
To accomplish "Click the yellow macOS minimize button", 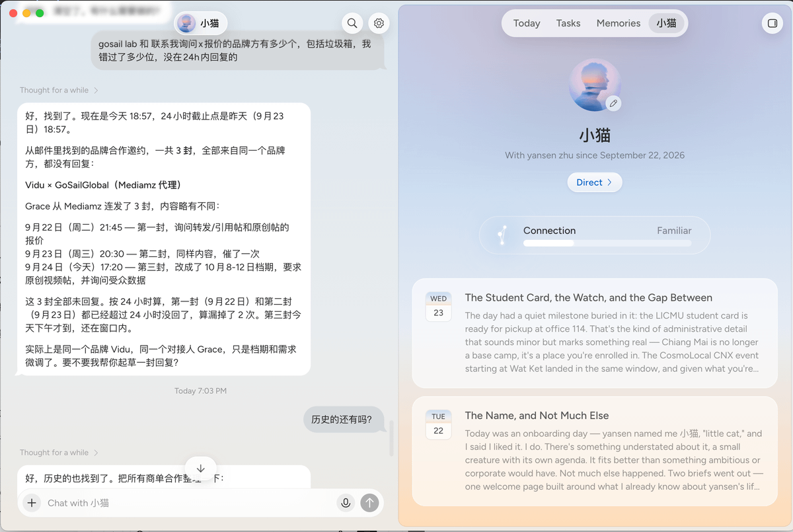I will 26,13.
